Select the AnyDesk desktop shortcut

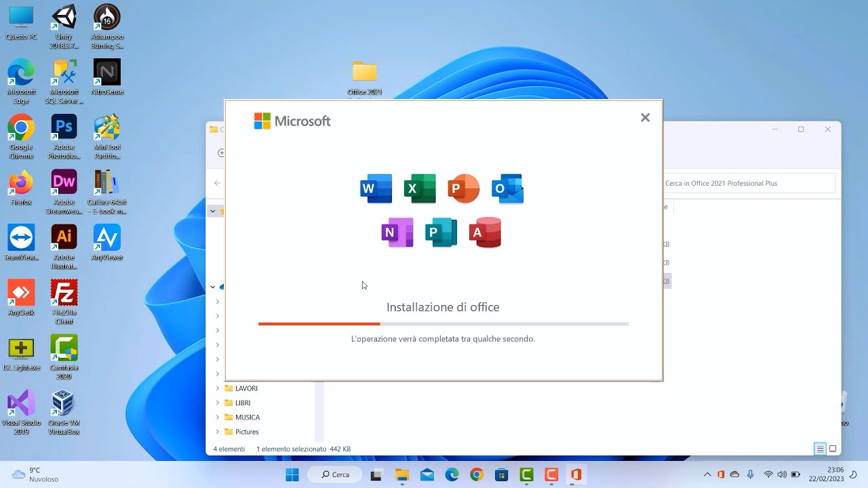pos(21,298)
